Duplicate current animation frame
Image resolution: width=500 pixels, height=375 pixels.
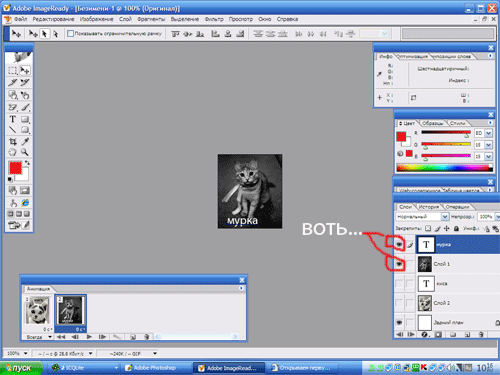pyautogui.click(x=133, y=337)
